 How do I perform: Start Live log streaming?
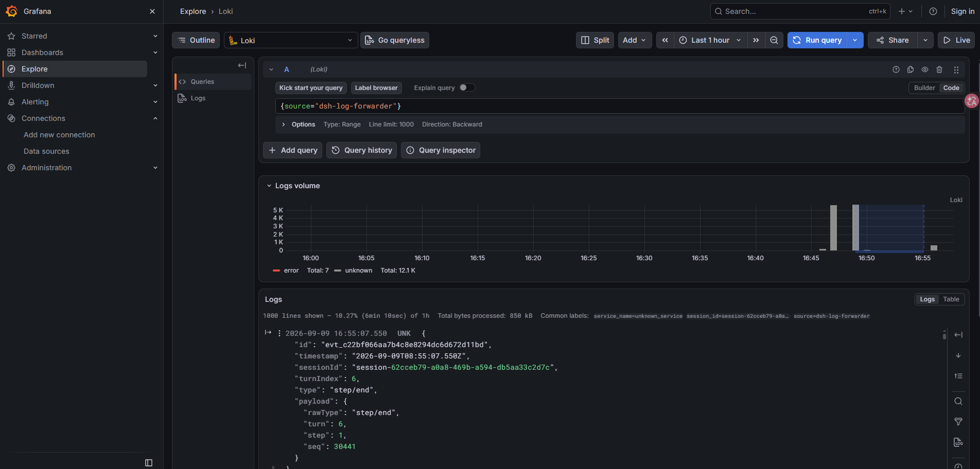(956, 40)
